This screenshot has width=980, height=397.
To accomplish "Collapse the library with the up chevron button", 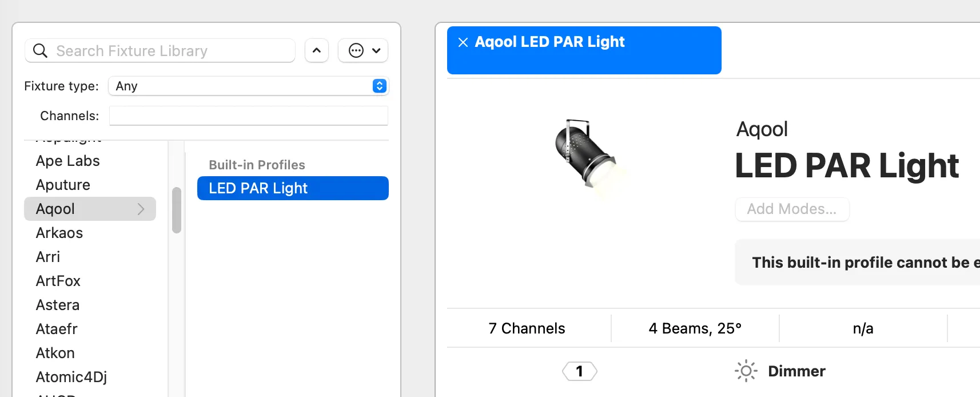I will 317,51.
